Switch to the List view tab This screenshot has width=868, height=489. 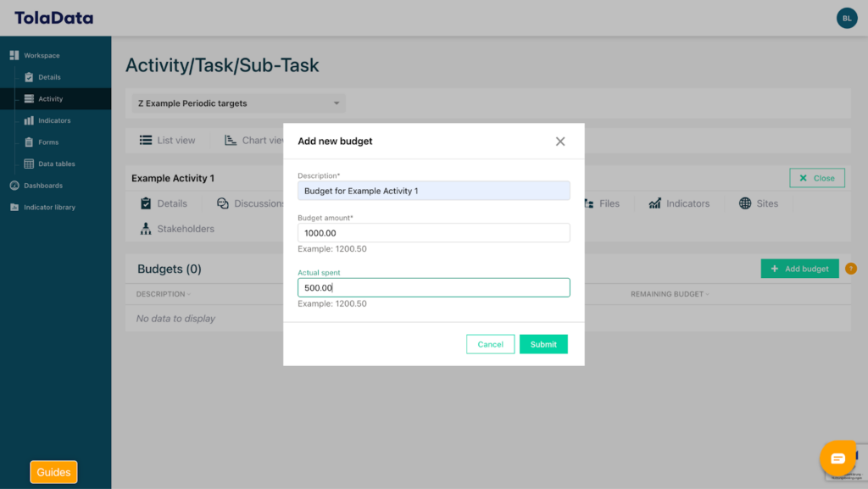click(168, 141)
